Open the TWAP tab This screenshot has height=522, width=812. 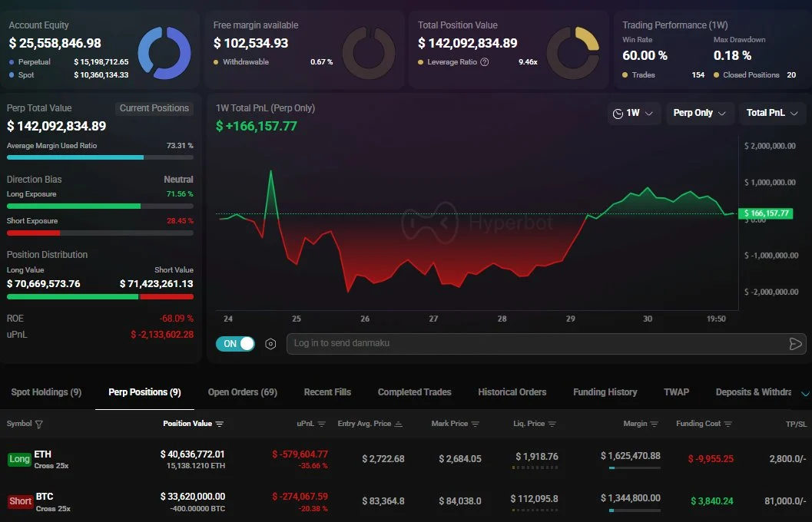pyautogui.click(x=676, y=392)
